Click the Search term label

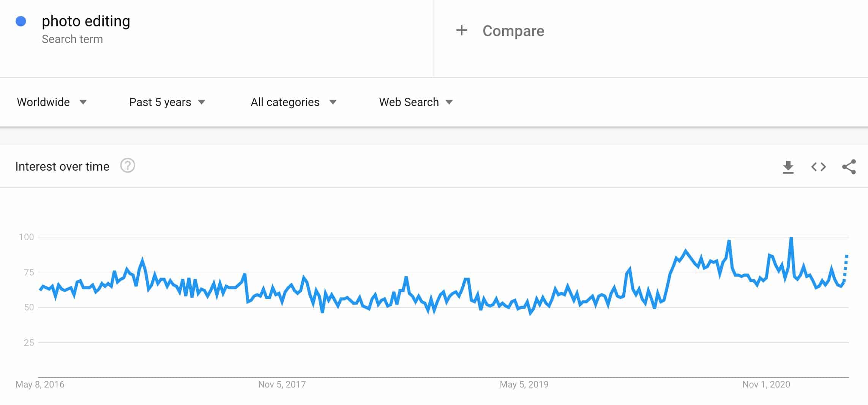72,39
